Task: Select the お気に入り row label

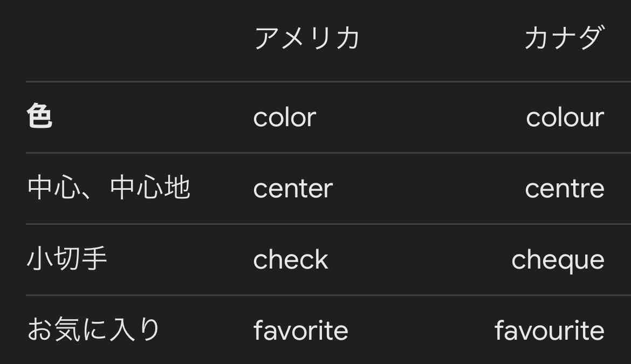Action: (x=93, y=329)
